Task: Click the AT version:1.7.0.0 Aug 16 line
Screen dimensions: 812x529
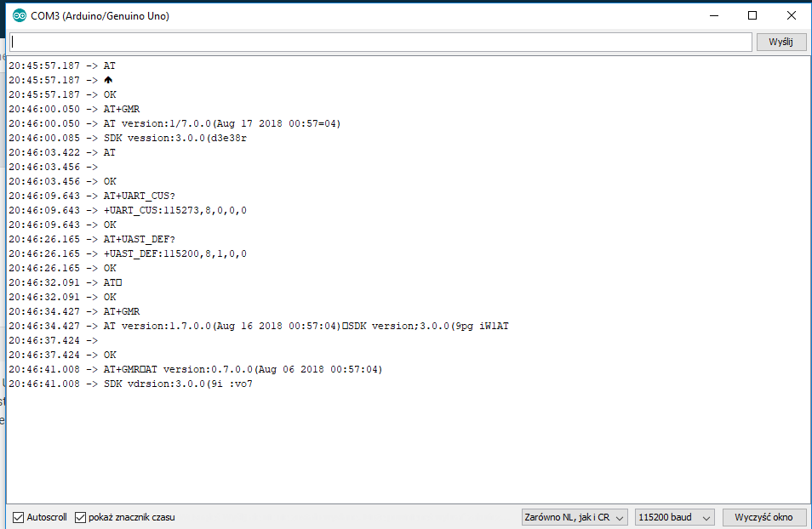Action: 259,326
